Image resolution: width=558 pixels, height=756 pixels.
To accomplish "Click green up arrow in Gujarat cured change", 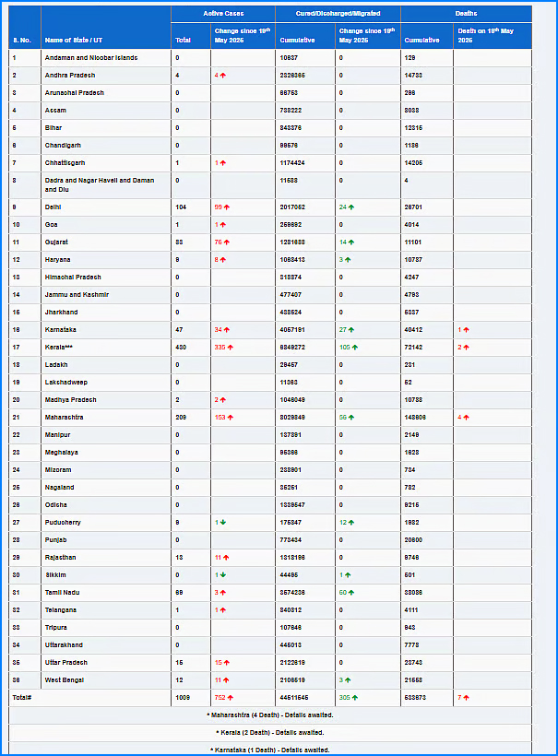I will 352,242.
